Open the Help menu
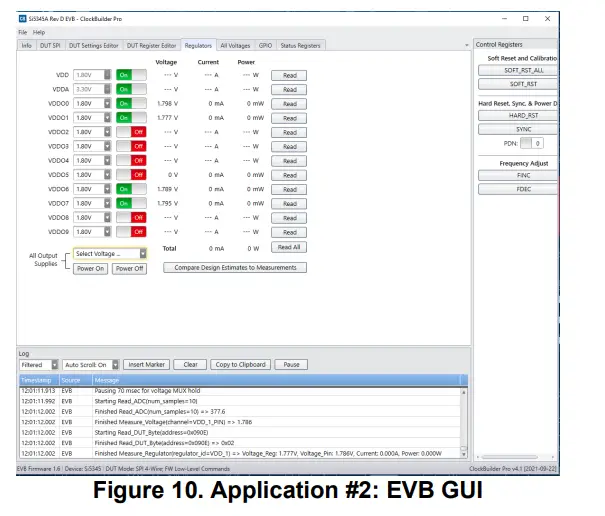This screenshot has width=605, height=516. pyautogui.click(x=39, y=32)
